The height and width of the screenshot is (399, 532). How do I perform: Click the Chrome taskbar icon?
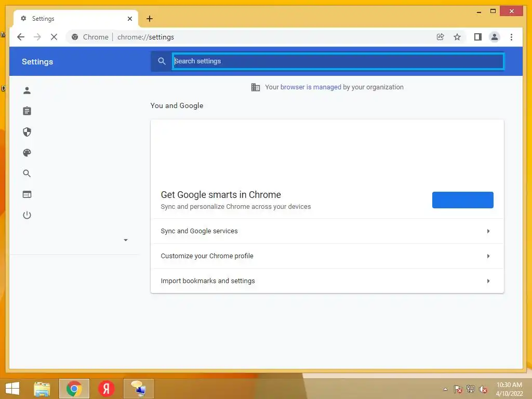tap(74, 389)
